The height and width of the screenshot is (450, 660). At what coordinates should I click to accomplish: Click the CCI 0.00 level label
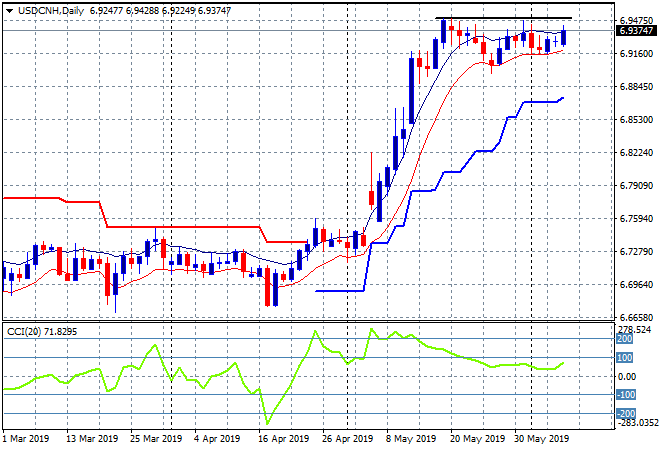pos(627,377)
